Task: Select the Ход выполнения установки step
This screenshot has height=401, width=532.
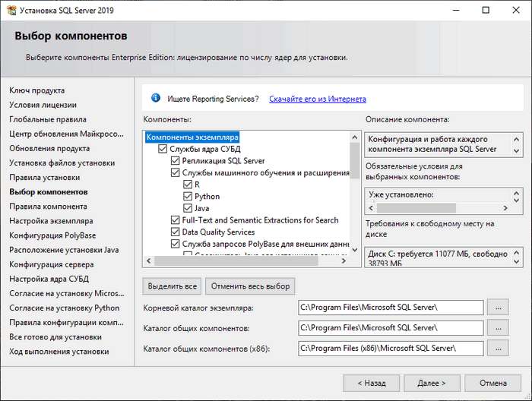Action: tap(59, 352)
